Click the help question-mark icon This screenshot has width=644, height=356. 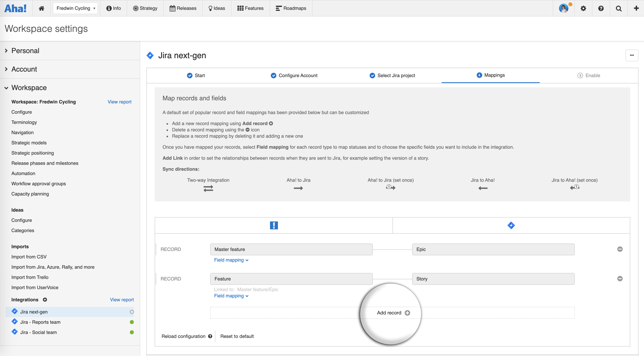(601, 8)
